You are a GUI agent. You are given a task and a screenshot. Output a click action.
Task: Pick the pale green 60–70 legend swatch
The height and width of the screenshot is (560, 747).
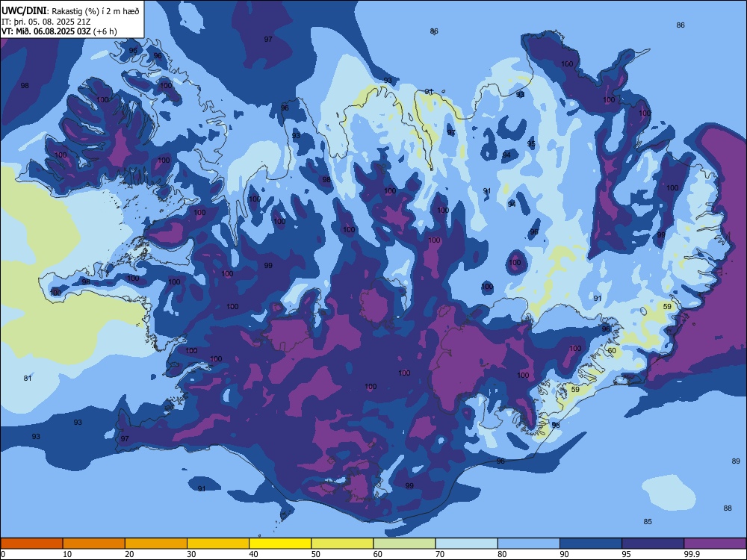404,544
